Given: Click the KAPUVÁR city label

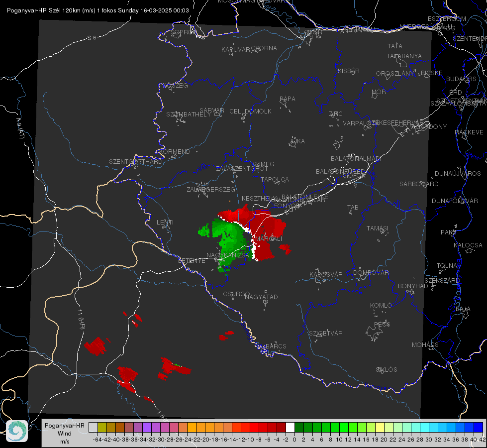Looking at the screenshot, I should [236, 50].
